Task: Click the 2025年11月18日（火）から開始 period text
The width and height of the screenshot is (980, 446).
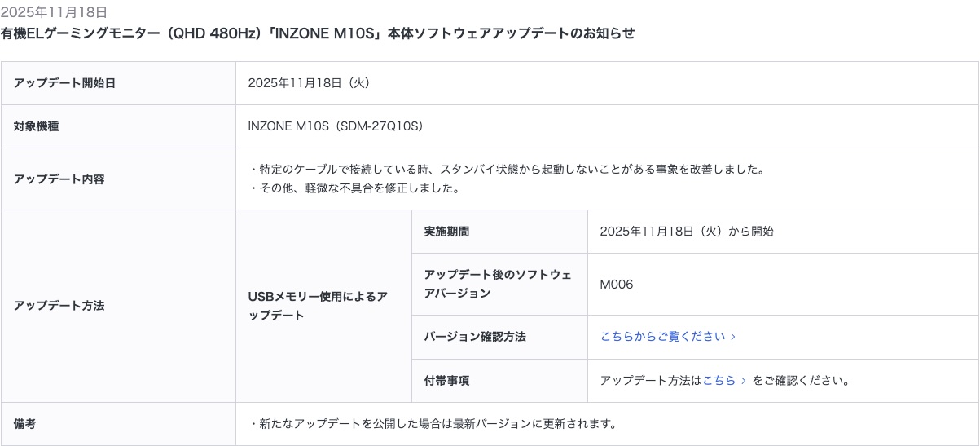Action: tap(686, 232)
